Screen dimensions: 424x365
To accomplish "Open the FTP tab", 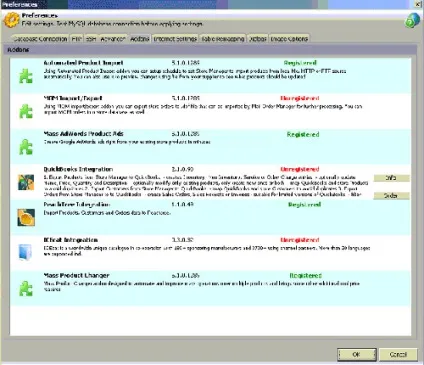I will pyautogui.click(x=76, y=39).
